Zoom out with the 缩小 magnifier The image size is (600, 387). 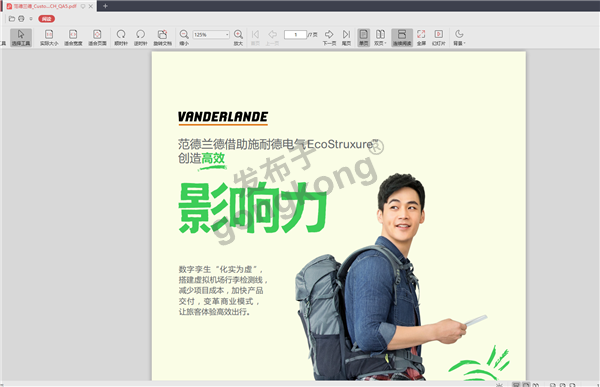pyautogui.click(x=184, y=38)
